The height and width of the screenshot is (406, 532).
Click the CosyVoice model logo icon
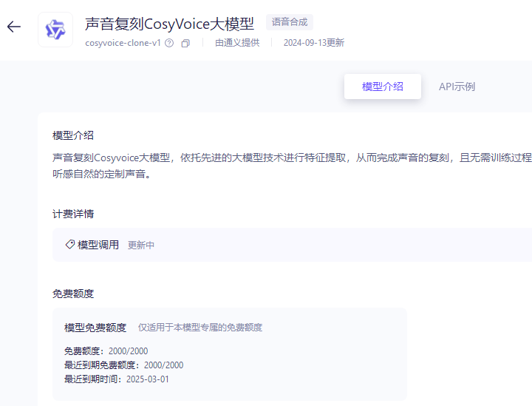[x=55, y=30]
